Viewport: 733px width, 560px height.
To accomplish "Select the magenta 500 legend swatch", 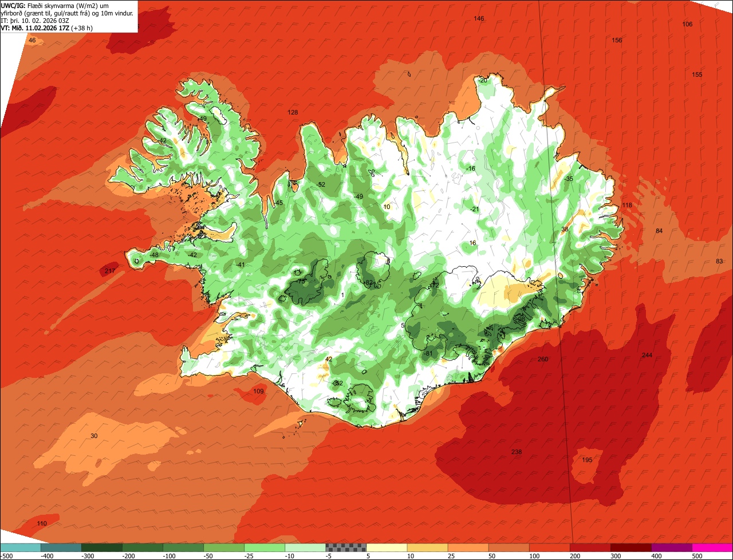I will (712, 548).
